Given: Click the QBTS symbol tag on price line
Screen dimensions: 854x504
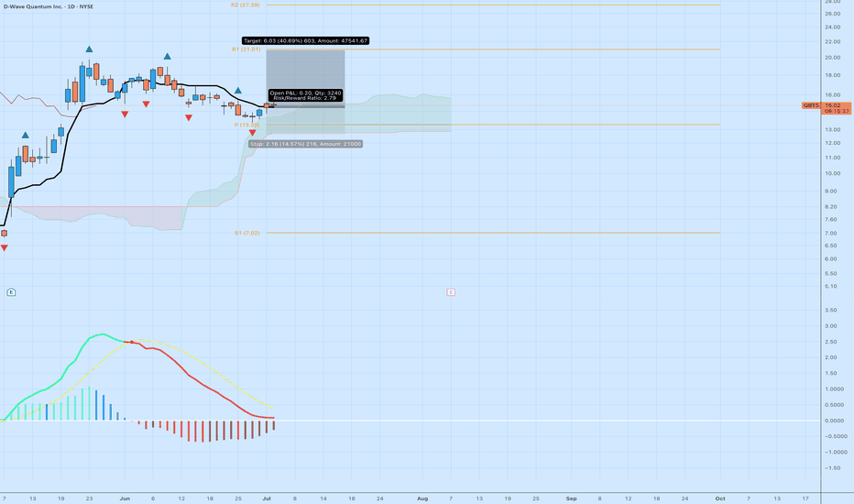Looking at the screenshot, I should [811, 105].
